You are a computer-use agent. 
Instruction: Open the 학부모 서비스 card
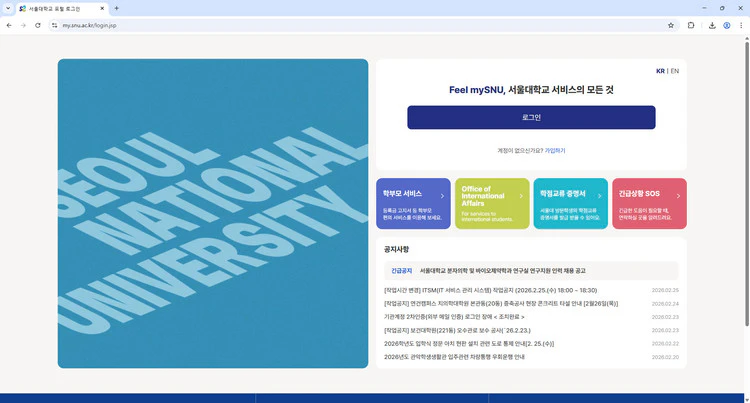[x=413, y=203]
